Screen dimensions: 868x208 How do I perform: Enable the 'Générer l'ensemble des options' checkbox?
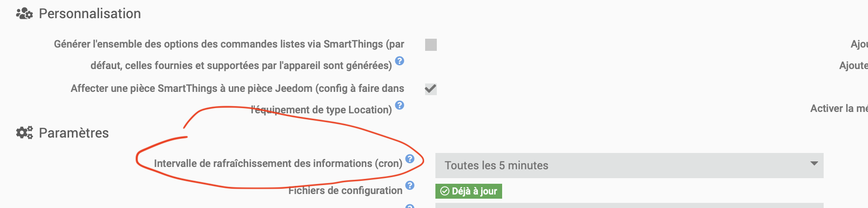[431, 45]
